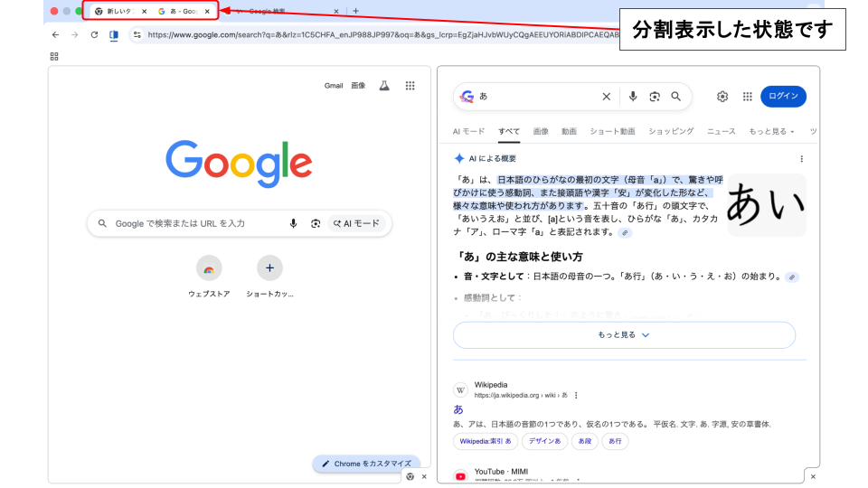Open Google Lens in right pane search bar

click(655, 97)
